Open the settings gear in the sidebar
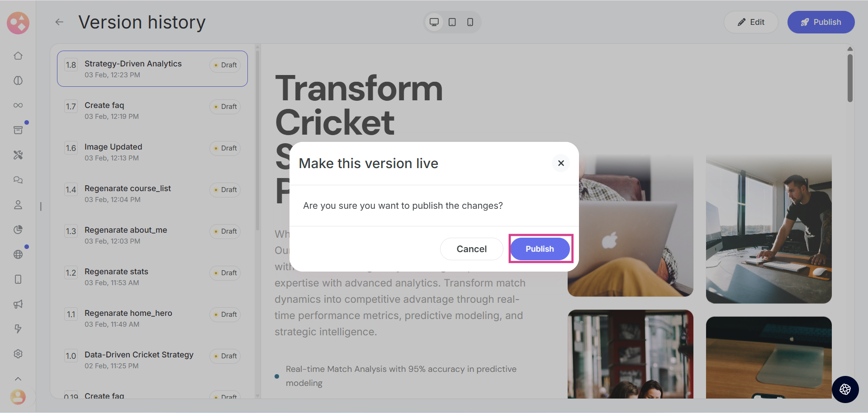The image size is (868, 413). tap(18, 354)
